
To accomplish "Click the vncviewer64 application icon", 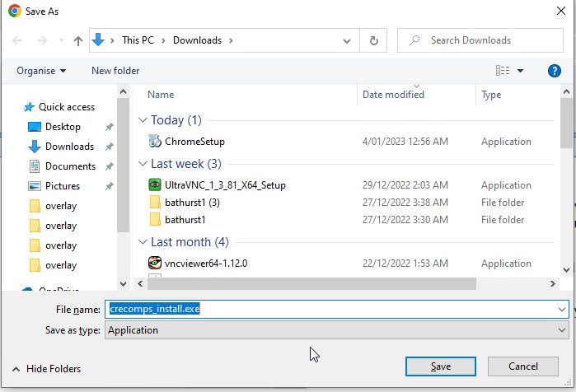I will click(155, 264).
